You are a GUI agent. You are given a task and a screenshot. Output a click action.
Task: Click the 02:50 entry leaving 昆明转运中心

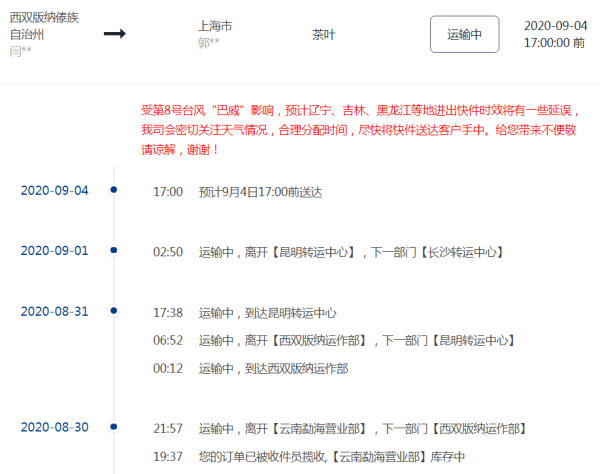point(351,252)
